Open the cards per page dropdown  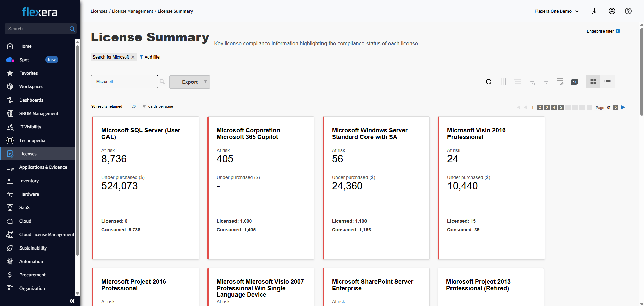click(138, 106)
